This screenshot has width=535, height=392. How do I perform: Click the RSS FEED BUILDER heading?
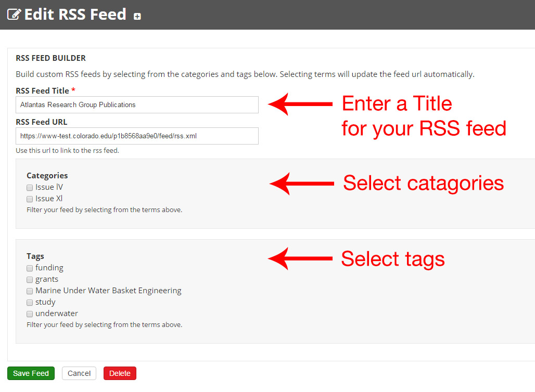pyautogui.click(x=50, y=58)
